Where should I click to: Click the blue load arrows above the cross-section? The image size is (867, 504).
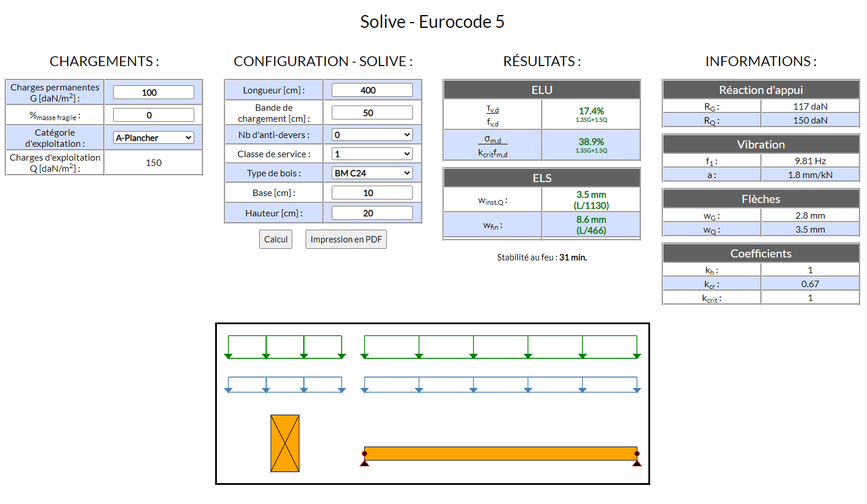click(x=285, y=385)
